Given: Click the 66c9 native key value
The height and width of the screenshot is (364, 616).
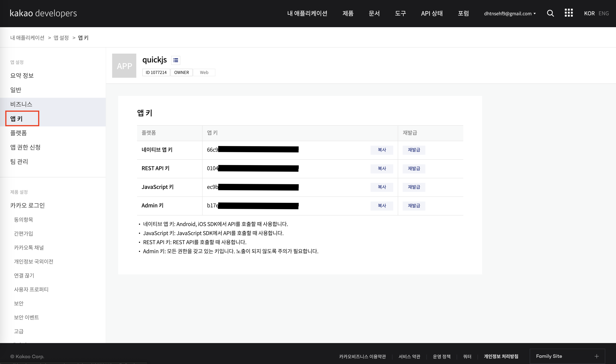Looking at the screenshot, I should coord(253,150).
